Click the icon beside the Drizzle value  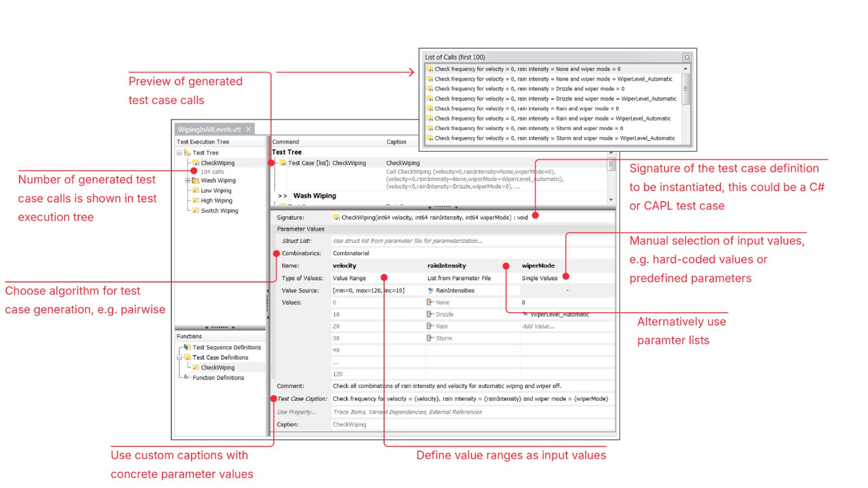coord(431,314)
